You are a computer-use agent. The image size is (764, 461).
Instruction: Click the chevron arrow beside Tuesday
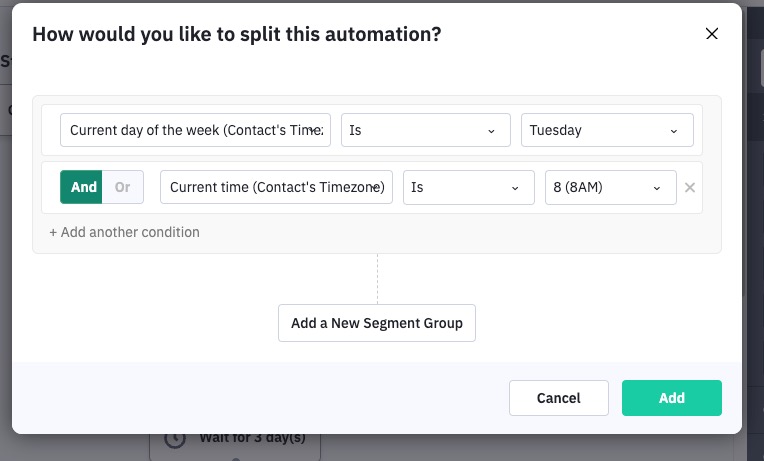click(674, 131)
